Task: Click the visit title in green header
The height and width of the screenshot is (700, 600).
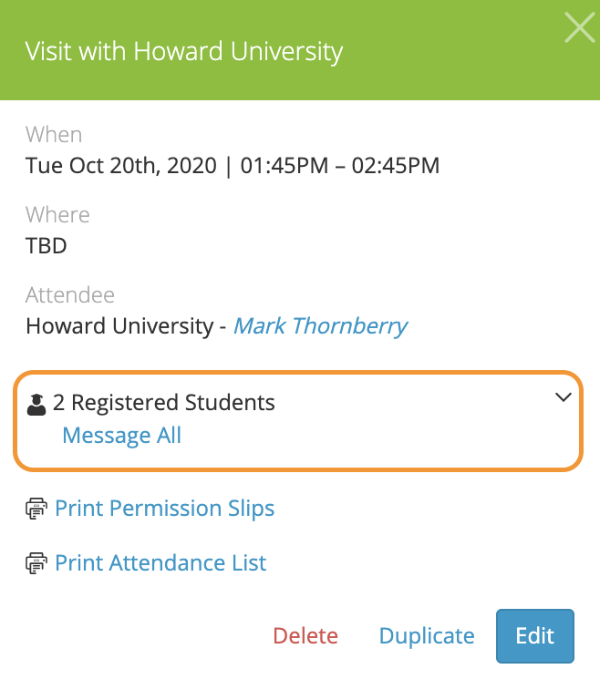Action: point(183,51)
